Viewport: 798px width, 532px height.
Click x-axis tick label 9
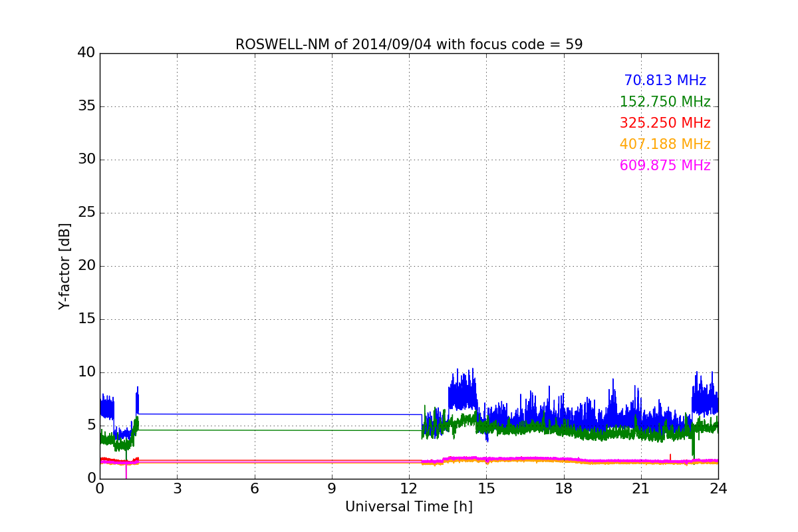332,489
